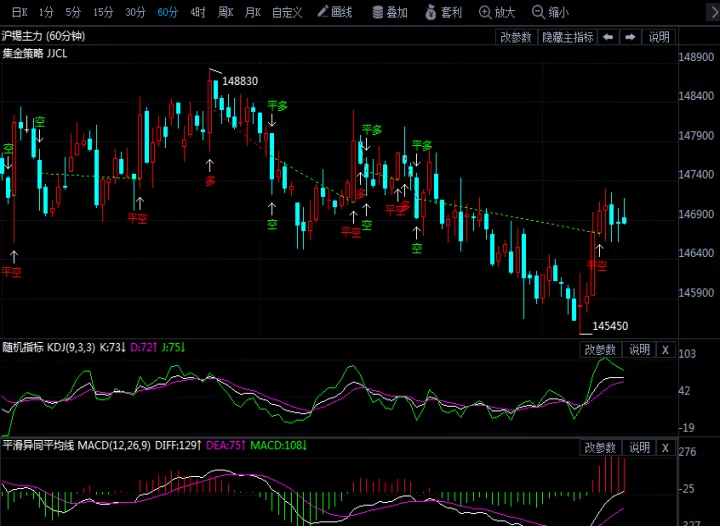Click the 148900 price axis label

(696, 57)
